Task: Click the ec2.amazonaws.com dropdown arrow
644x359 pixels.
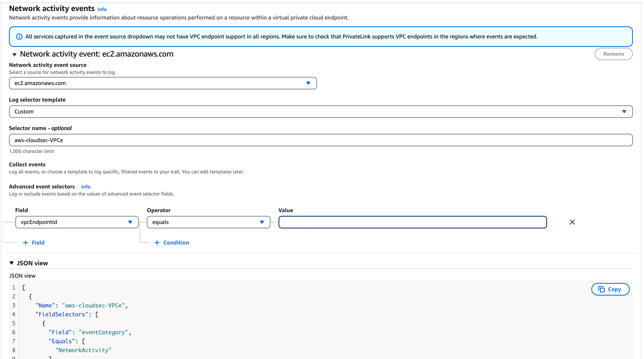Action: [x=308, y=83]
